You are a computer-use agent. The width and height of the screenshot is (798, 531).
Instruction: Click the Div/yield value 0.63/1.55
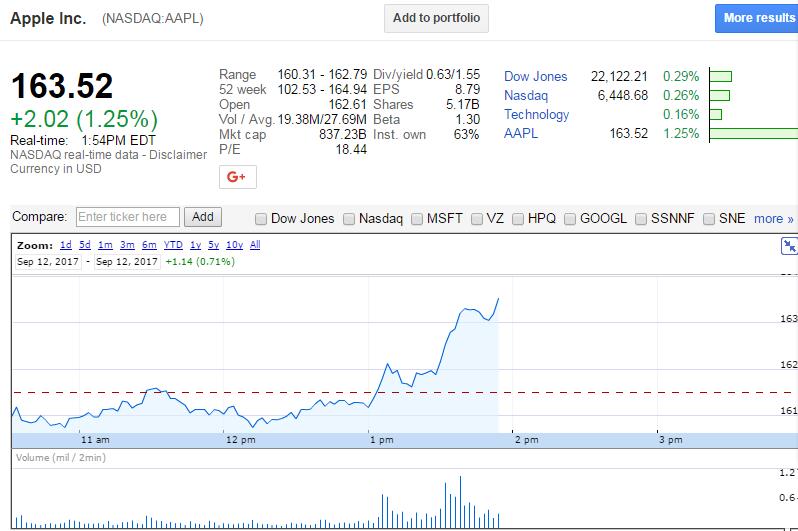[453, 74]
